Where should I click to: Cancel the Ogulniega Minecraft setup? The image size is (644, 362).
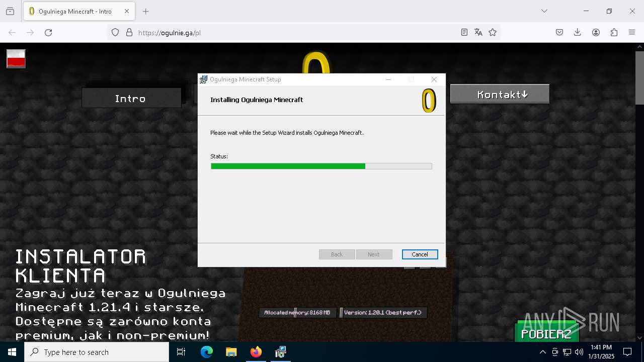point(420,254)
